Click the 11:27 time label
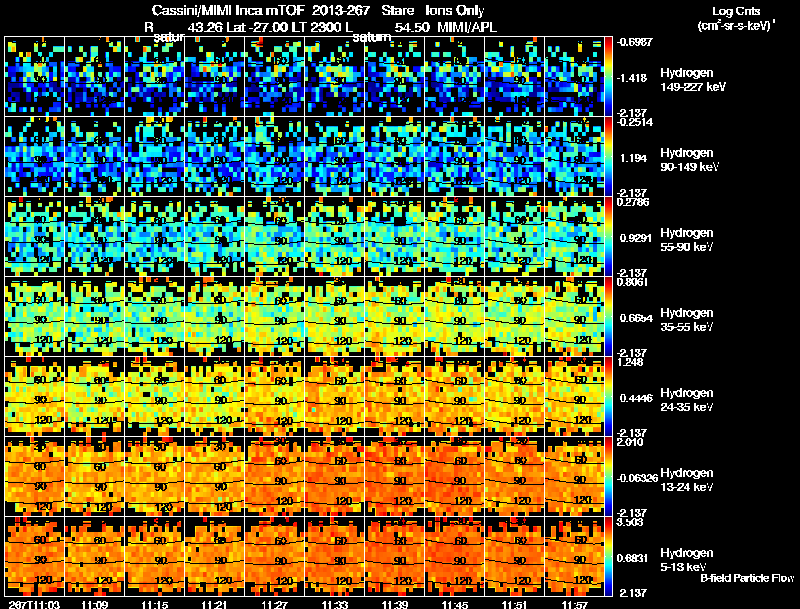 click(x=274, y=605)
